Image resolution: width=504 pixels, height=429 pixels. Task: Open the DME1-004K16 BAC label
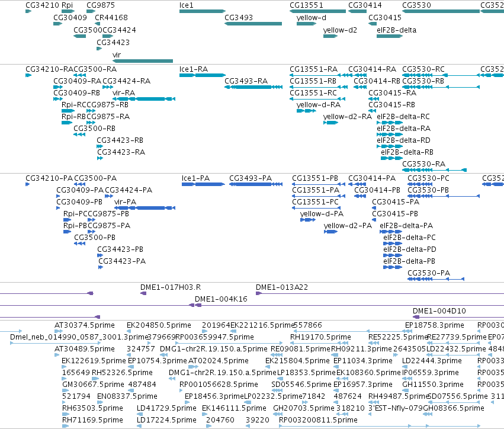221,299
